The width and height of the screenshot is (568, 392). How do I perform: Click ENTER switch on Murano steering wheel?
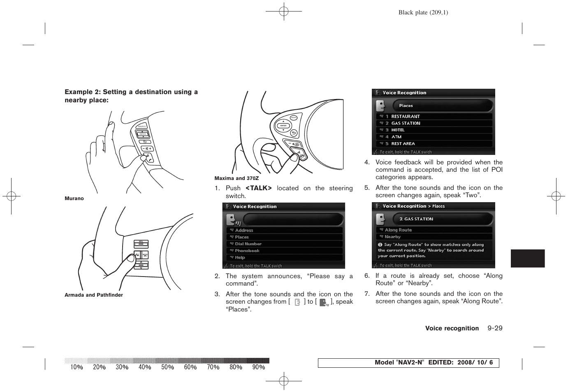(143, 134)
